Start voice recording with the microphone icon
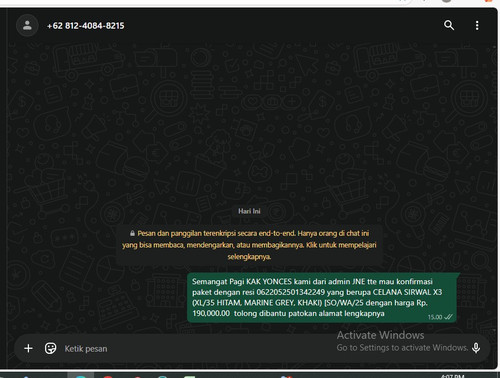Image resolution: width=500 pixels, height=378 pixels. (476, 348)
